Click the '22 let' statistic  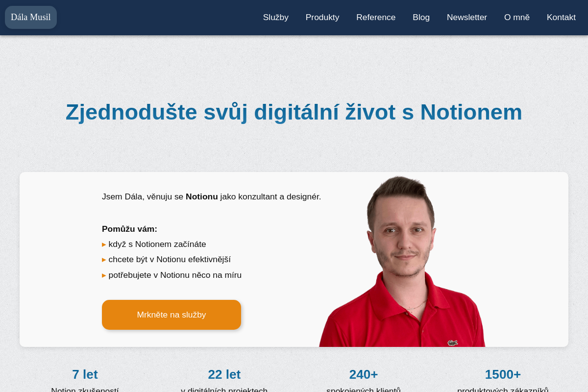click(x=224, y=374)
